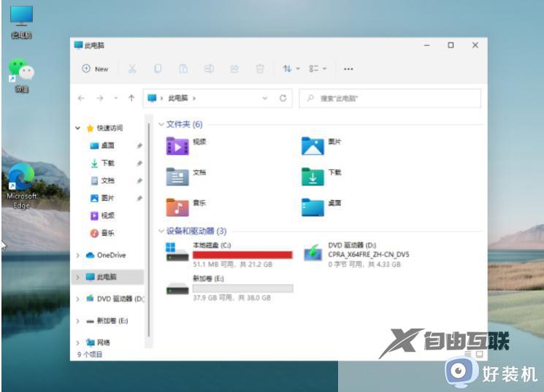Select the 视频 folder icon
The image size is (544, 392).
(x=177, y=146)
